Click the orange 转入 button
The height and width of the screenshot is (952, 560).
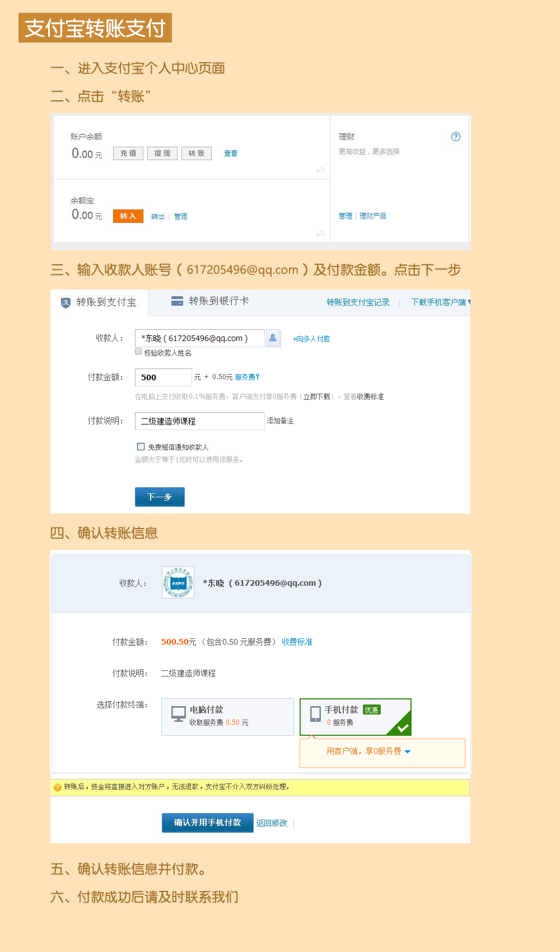128,216
